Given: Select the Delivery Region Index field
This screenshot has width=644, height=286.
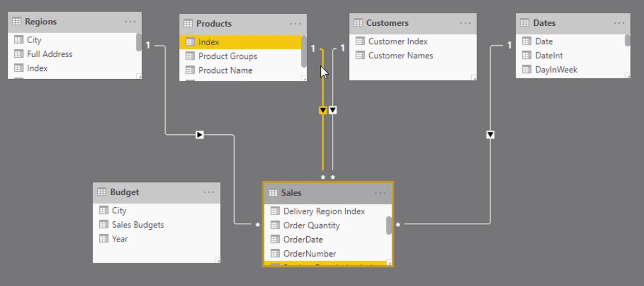Looking at the screenshot, I should [325, 211].
